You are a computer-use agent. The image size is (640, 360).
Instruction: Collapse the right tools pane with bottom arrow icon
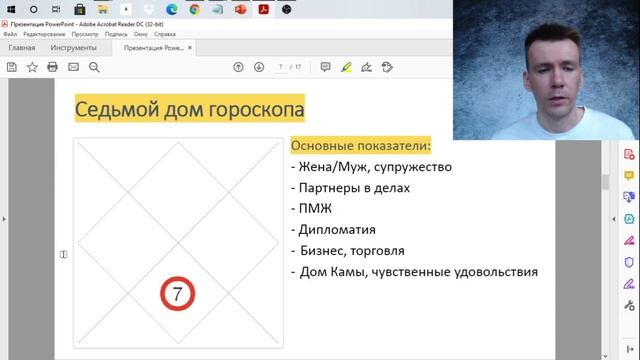pyautogui.click(x=630, y=349)
